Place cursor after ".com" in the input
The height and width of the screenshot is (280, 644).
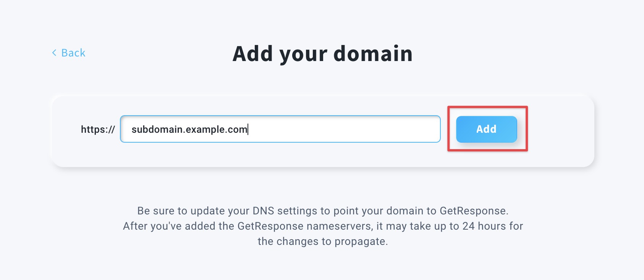(248, 129)
